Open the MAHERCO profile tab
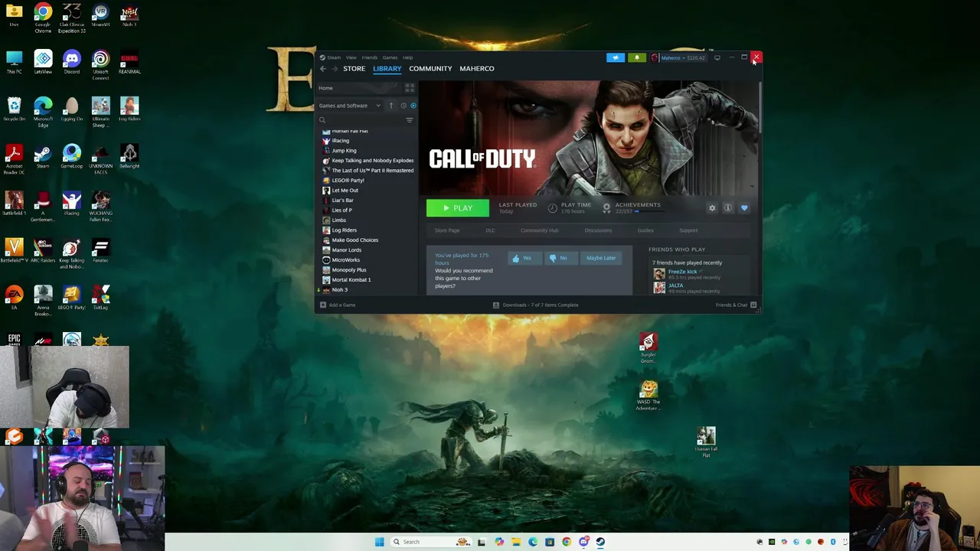 coord(477,69)
